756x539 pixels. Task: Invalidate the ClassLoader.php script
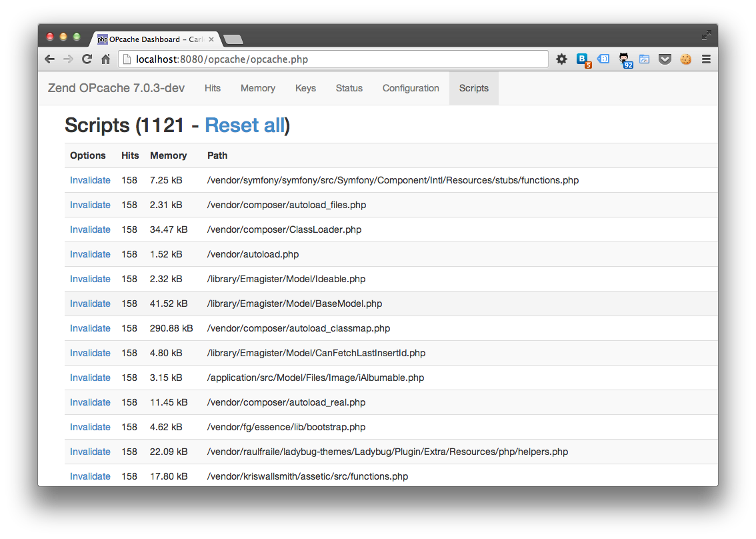coord(90,229)
